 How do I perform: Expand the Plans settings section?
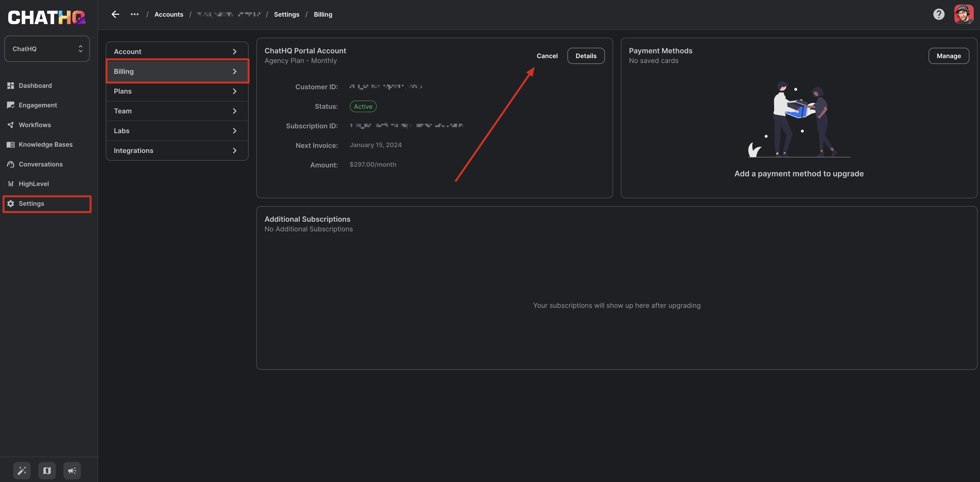tap(177, 91)
